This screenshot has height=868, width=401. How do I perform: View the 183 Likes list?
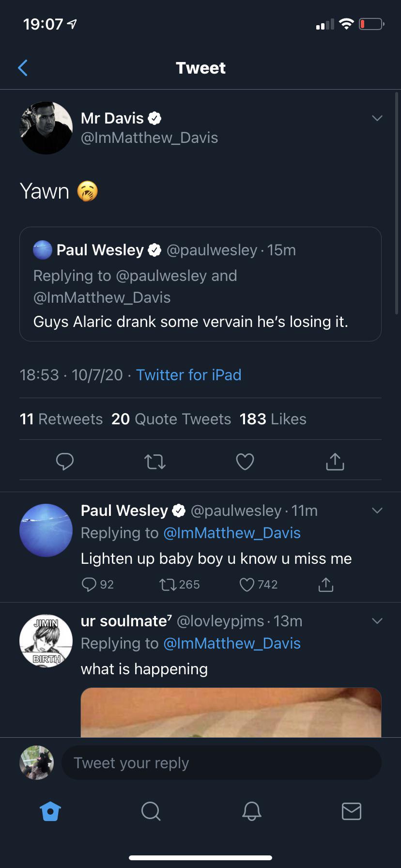tap(272, 419)
